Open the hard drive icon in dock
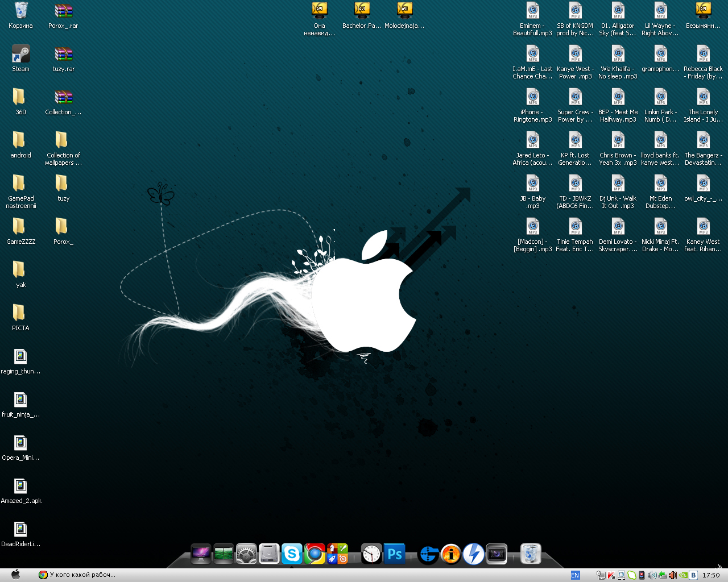Viewport: 728px width, 582px height. (269, 554)
